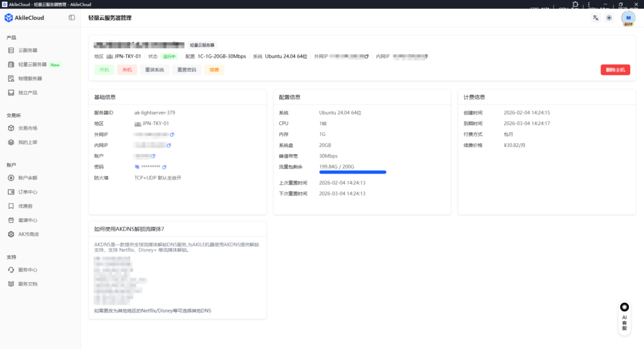
Task: Click the language translation icon in the header
Action: 595,18
